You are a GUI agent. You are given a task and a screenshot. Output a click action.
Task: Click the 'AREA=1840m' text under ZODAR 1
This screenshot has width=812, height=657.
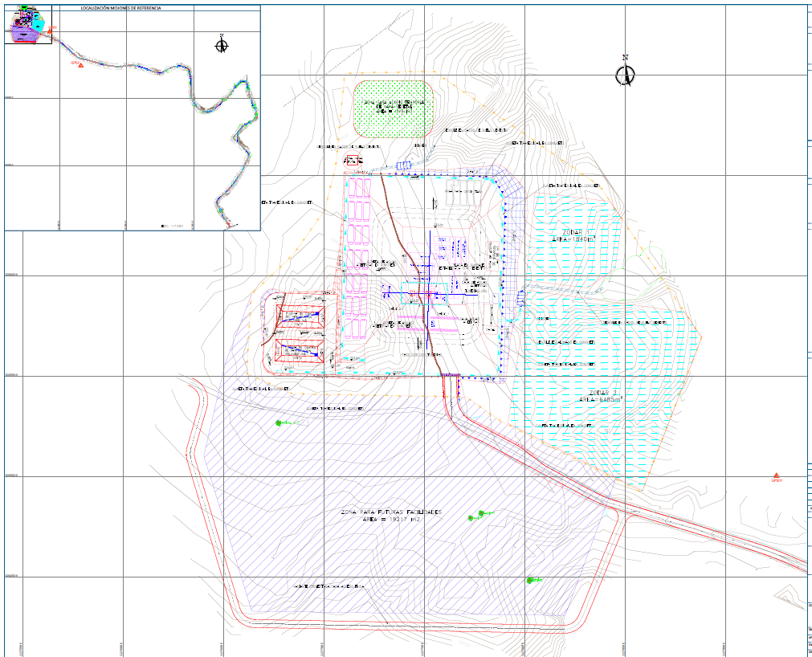572,239
